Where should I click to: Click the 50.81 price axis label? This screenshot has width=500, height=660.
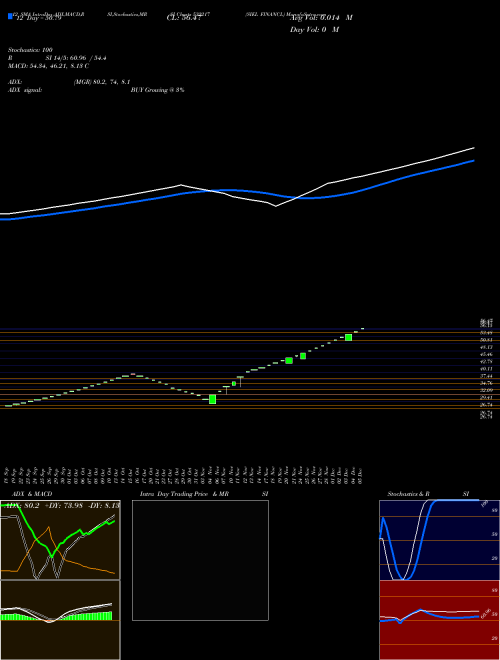click(486, 340)
